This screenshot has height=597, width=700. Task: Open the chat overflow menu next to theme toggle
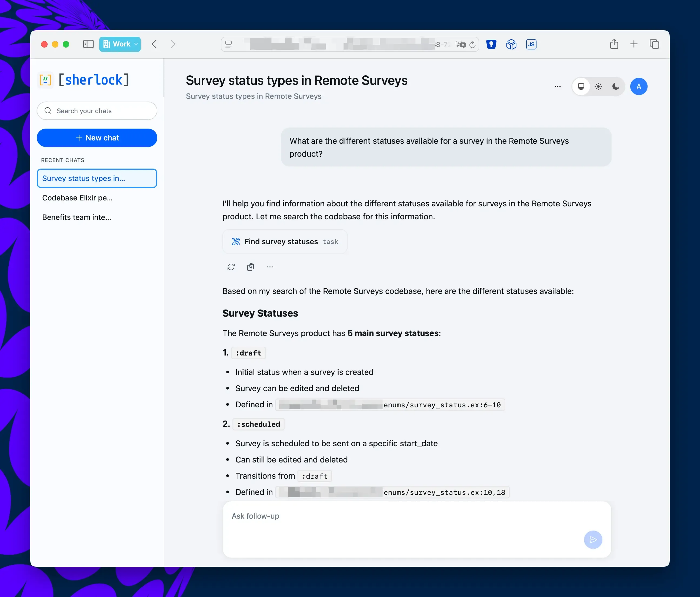click(557, 86)
